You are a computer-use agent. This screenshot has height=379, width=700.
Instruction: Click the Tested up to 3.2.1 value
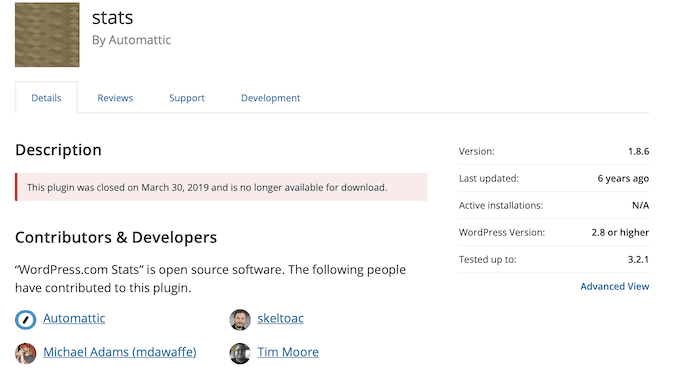click(638, 259)
